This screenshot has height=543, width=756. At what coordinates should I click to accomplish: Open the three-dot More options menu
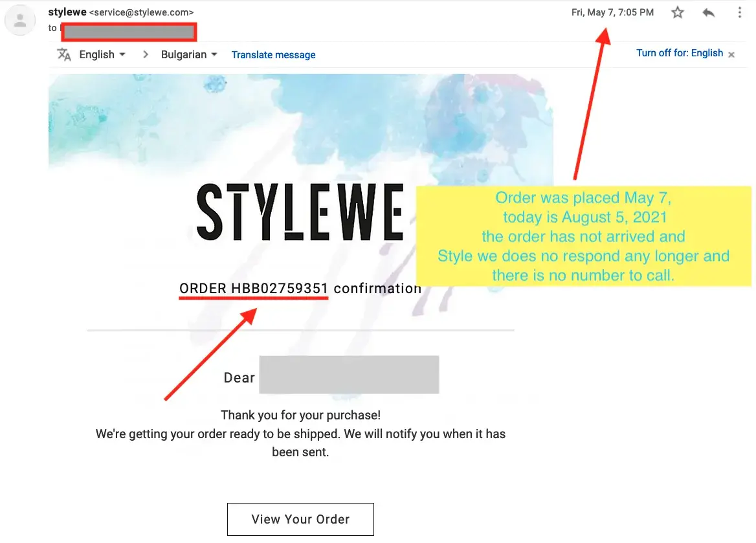740,12
